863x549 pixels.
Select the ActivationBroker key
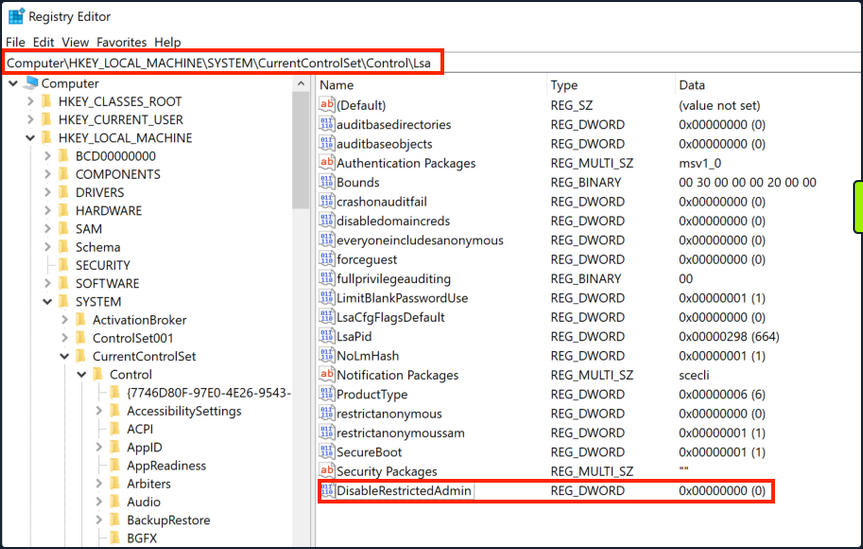(x=139, y=320)
